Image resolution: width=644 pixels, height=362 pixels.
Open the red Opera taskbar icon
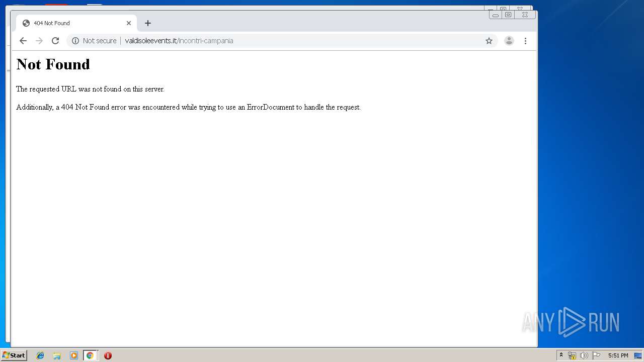coord(108,355)
